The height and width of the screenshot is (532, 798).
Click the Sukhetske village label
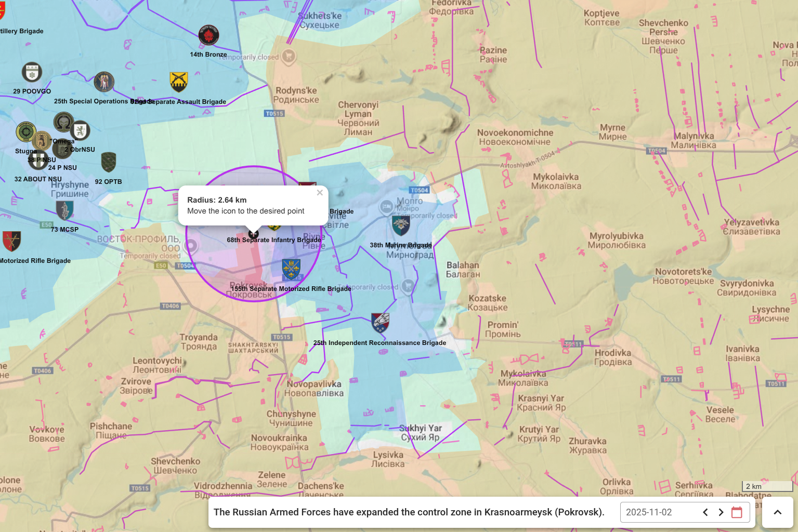[x=320, y=20]
